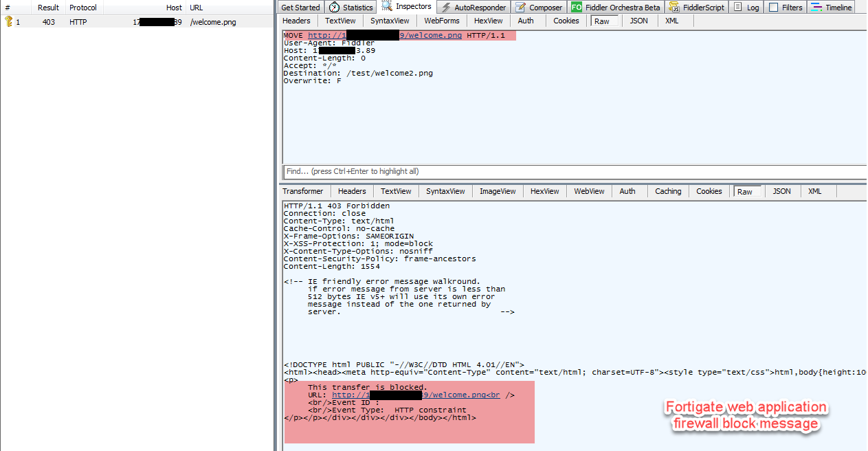Screen dimensions: 868x451
Task: Click the green FO Fiddler Orchestra icon
Action: click(x=576, y=8)
